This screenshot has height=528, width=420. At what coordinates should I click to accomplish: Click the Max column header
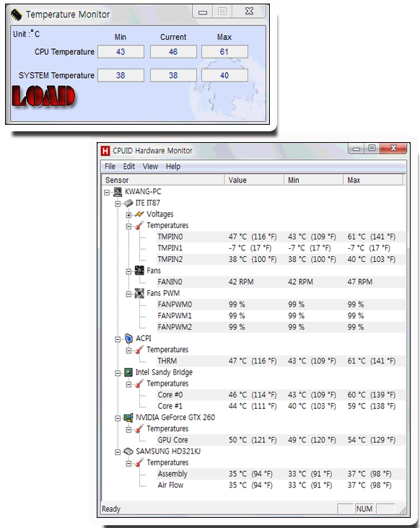[373, 180]
